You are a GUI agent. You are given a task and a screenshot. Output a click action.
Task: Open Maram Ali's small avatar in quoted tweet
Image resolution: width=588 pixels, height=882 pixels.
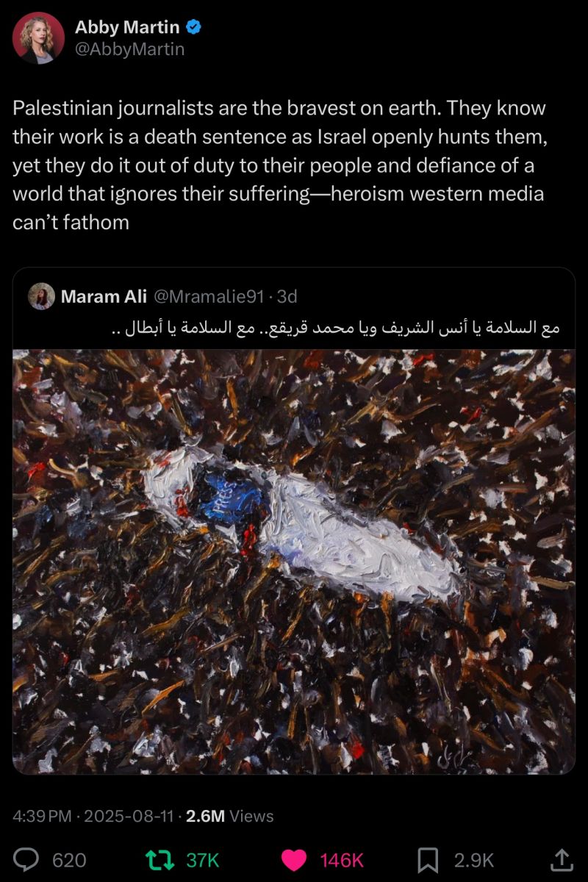pos(41,296)
